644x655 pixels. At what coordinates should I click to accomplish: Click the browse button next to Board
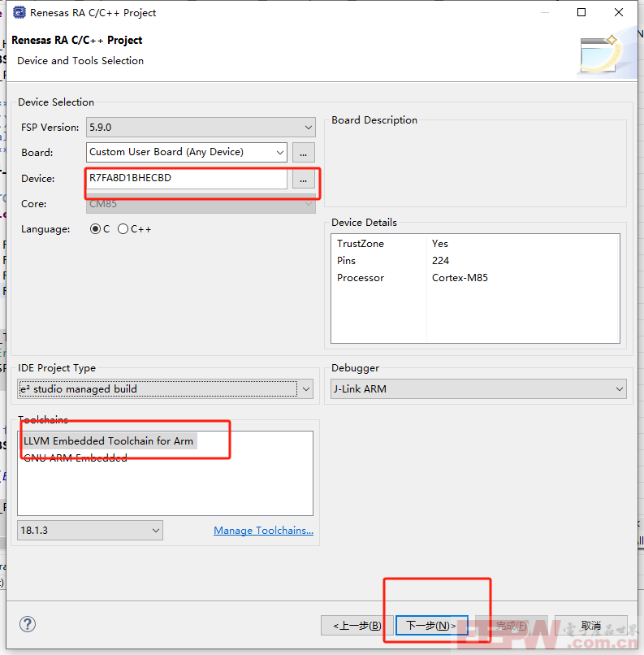tap(304, 153)
